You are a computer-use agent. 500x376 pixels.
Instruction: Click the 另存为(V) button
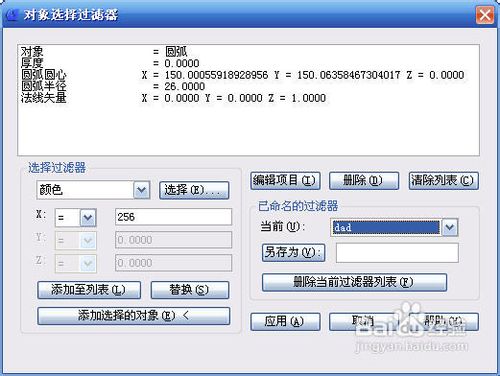coord(293,252)
